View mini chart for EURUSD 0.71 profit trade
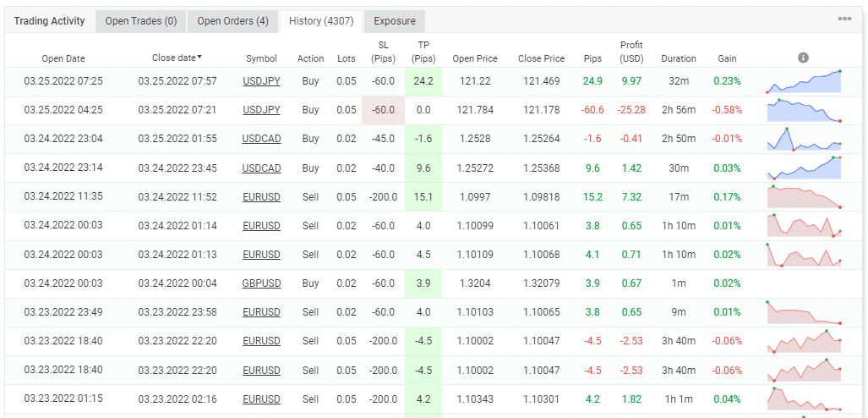Screen dimensions: 868x418 coord(804,255)
